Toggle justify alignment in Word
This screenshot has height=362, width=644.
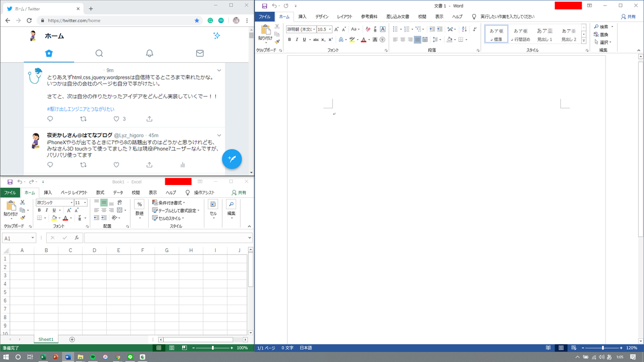click(x=418, y=40)
